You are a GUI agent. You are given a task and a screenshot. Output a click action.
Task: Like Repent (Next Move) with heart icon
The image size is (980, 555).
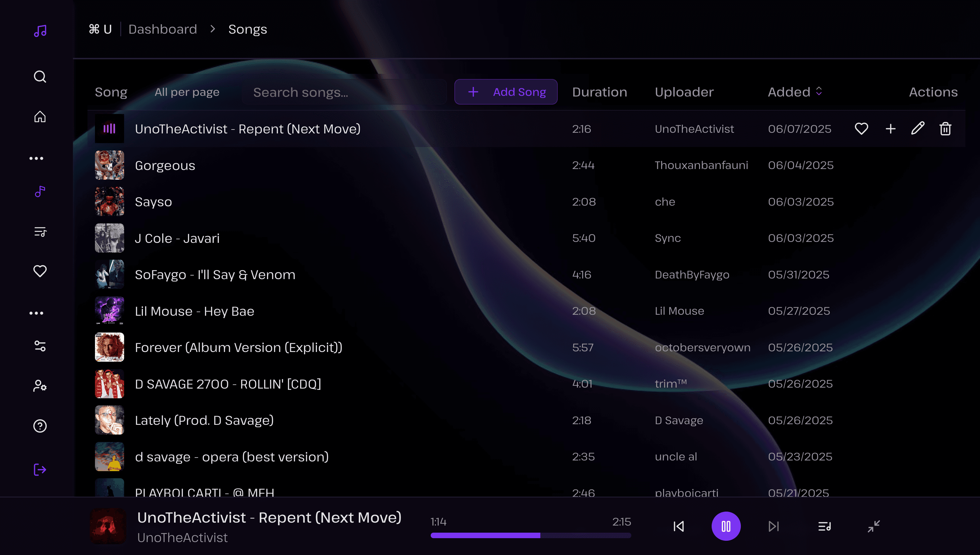[861, 129]
